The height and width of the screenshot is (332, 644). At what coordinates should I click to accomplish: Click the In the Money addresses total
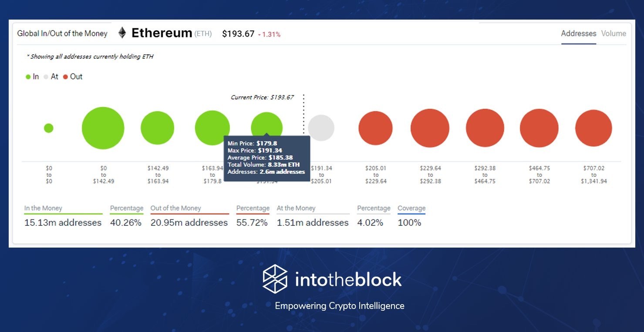point(63,223)
